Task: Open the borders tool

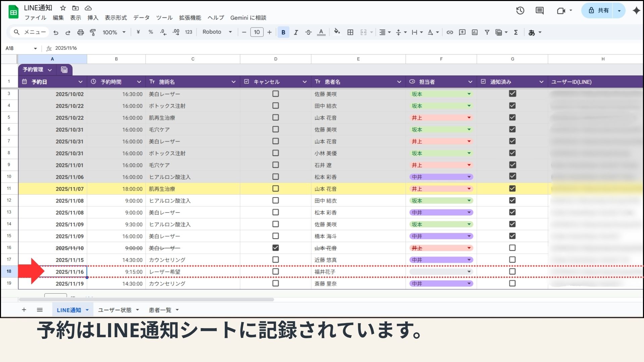Action: (x=350, y=32)
